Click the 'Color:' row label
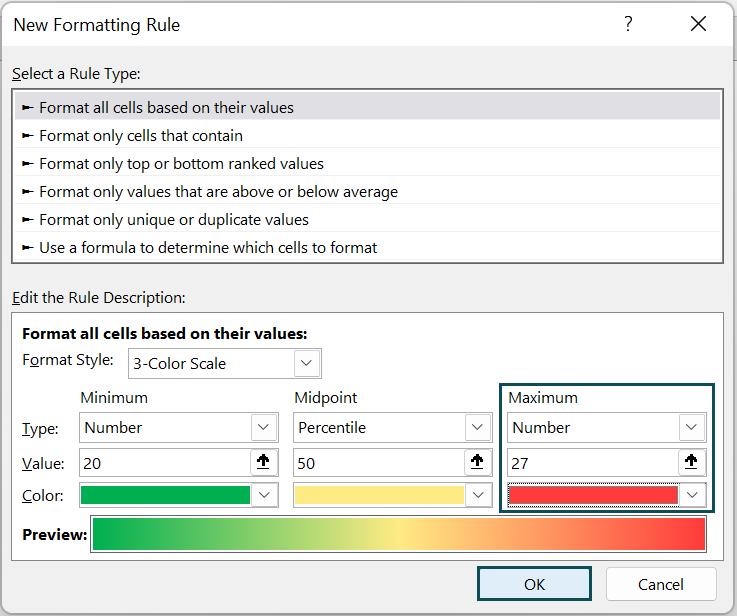737x616 pixels. pos(43,496)
